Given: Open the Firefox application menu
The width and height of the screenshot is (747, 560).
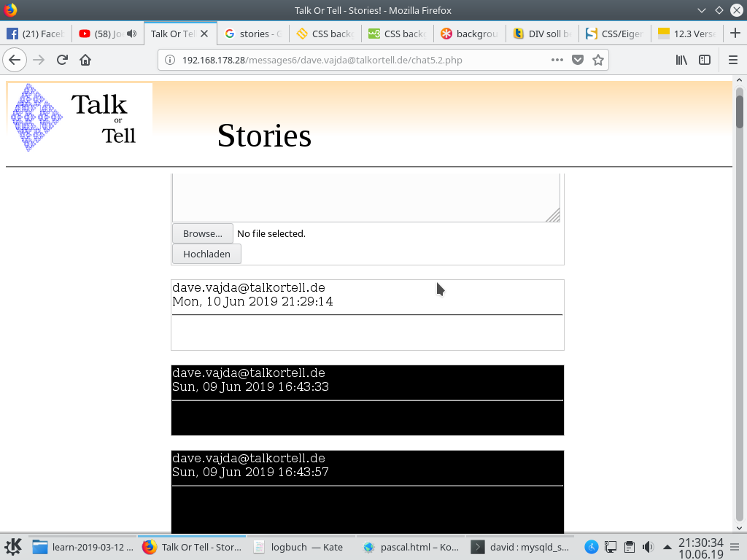Looking at the screenshot, I should coord(733,61).
